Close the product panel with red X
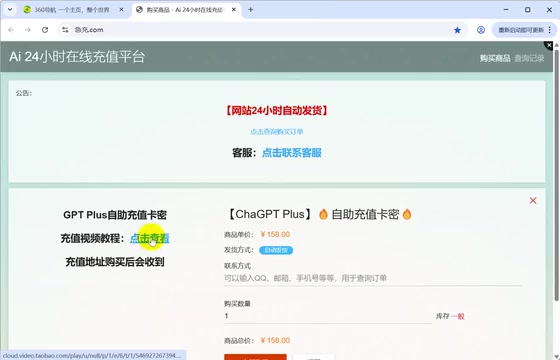The width and height of the screenshot is (560, 360). 533,201
